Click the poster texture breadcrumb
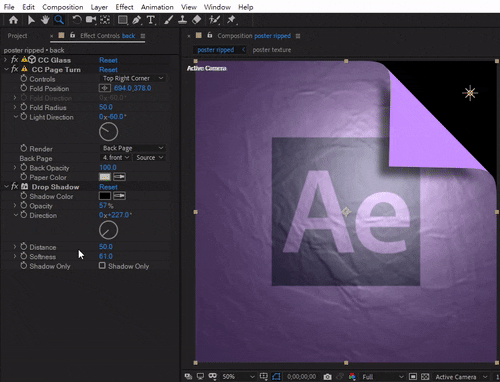 (x=272, y=50)
